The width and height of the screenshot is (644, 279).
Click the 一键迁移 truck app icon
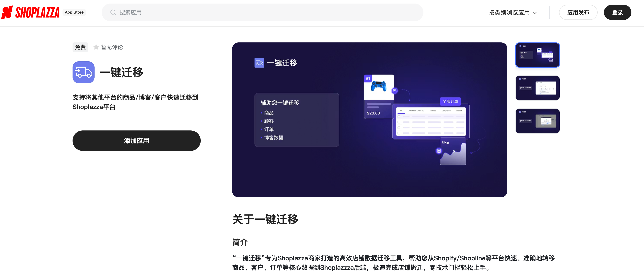click(x=84, y=72)
